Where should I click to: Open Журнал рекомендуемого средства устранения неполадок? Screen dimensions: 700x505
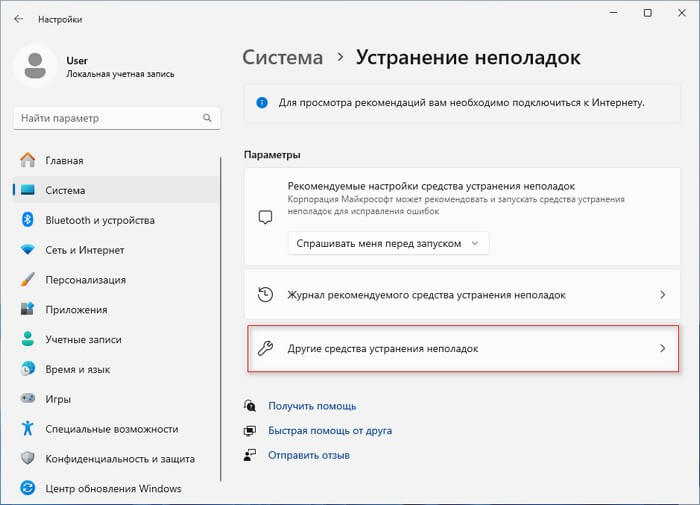coord(462,295)
